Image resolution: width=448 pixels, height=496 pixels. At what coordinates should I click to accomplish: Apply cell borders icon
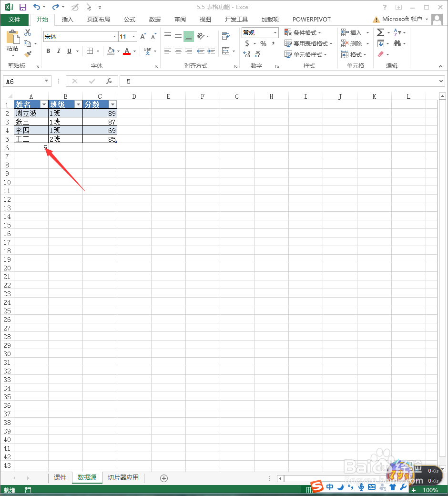click(x=90, y=51)
